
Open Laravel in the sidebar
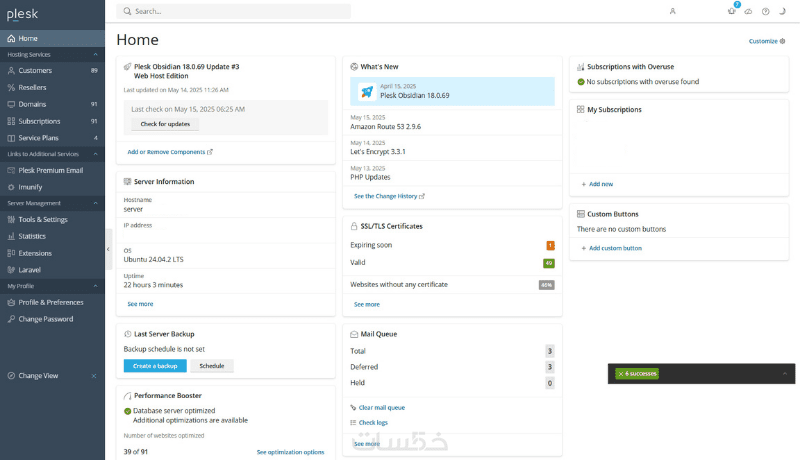point(53,270)
